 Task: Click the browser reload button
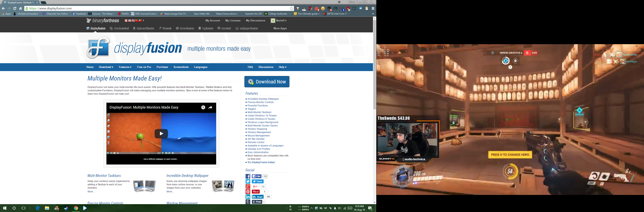[x=15, y=8]
